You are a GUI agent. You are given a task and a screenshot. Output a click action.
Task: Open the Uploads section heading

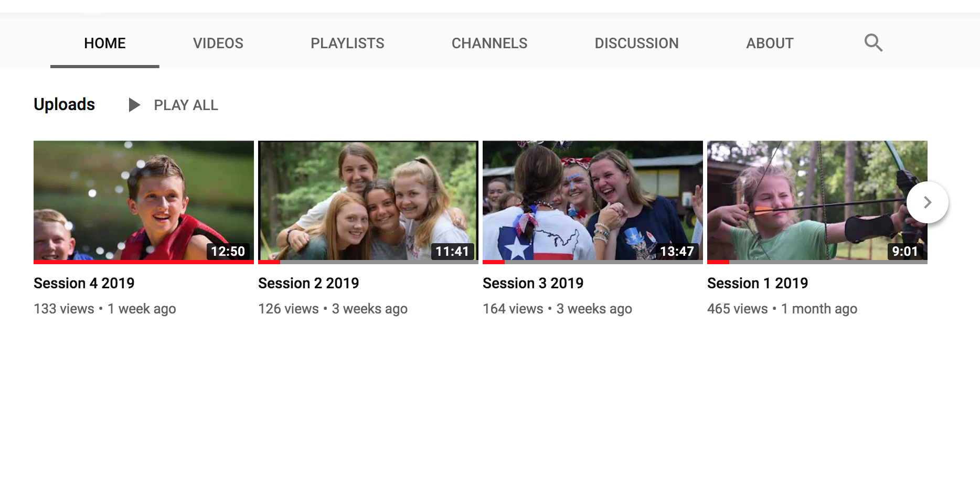click(64, 104)
